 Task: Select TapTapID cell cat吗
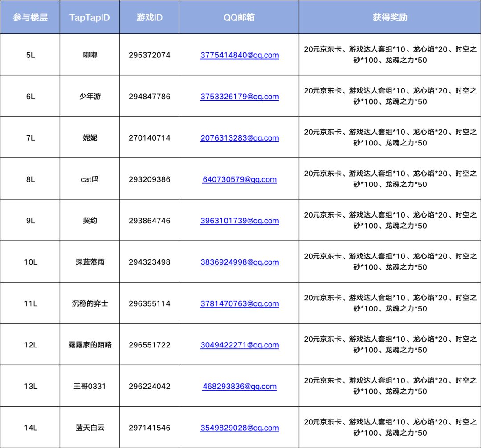90,179
